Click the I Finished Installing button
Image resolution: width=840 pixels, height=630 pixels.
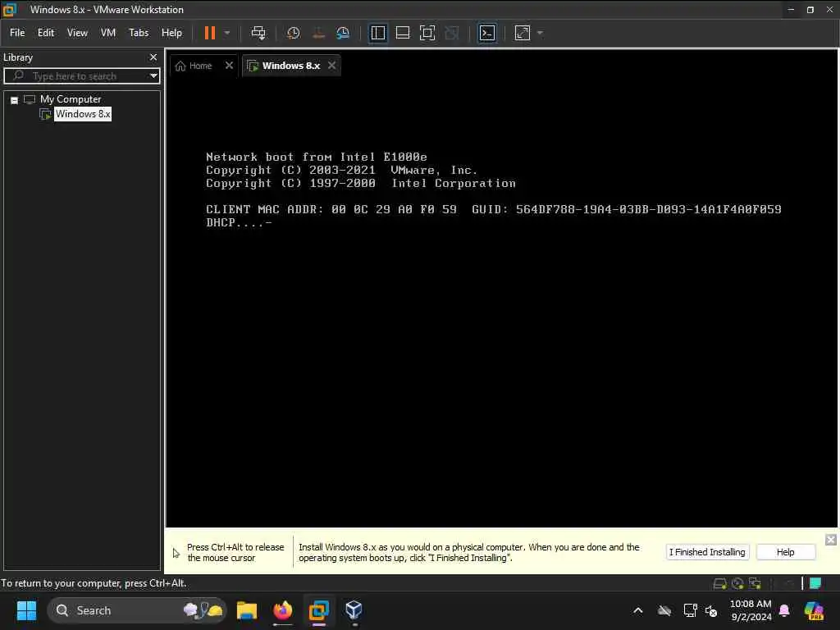click(x=707, y=552)
